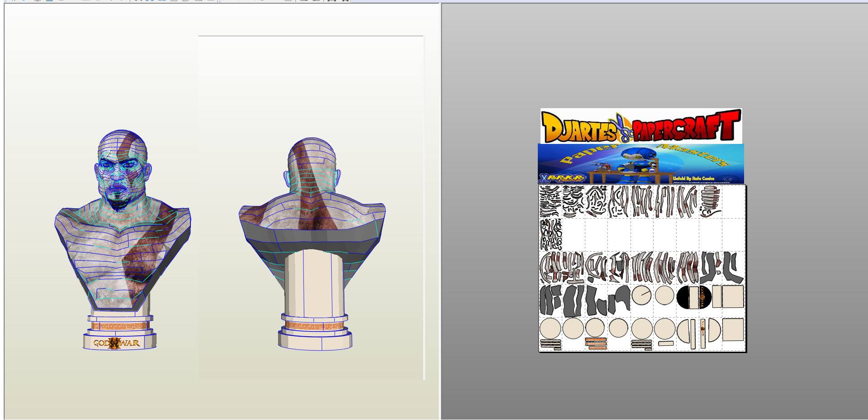
Task: Select the DJARTES PAPERCRAFT banner image
Action: point(641,126)
